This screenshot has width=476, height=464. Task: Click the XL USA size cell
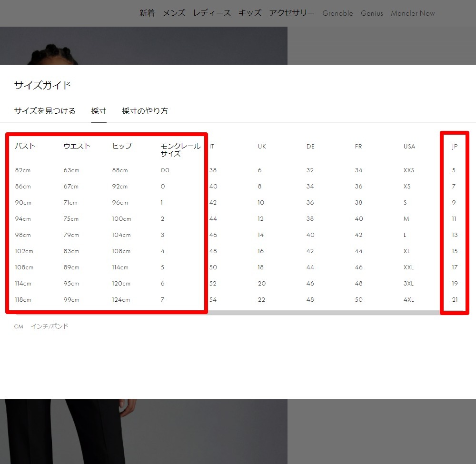tap(407, 251)
